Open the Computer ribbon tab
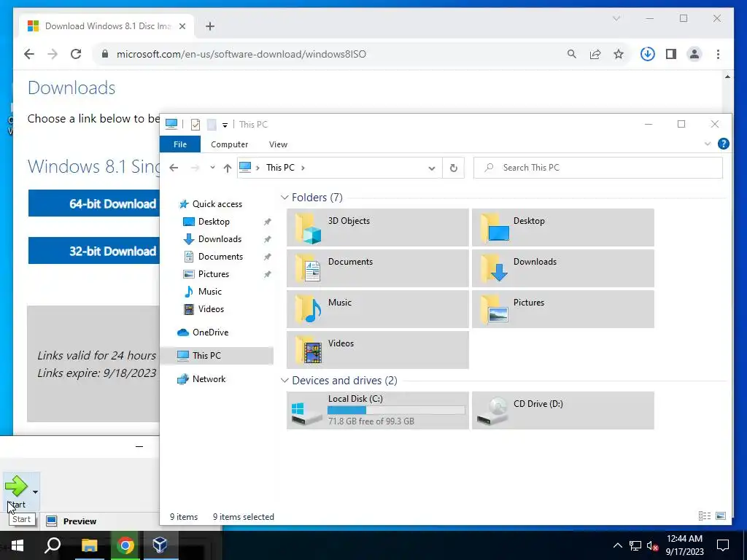747x560 pixels. [229, 144]
